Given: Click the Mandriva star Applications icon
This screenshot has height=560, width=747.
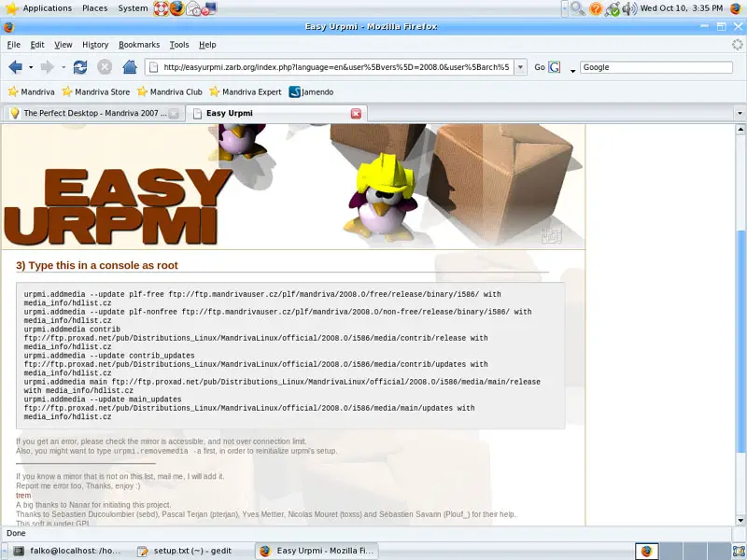Looking at the screenshot, I should [11, 8].
